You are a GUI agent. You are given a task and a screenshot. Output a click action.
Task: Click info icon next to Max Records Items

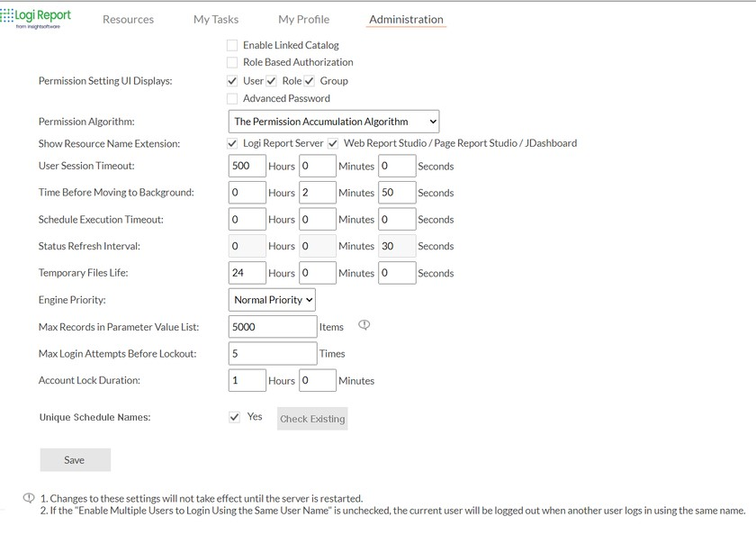[364, 325]
